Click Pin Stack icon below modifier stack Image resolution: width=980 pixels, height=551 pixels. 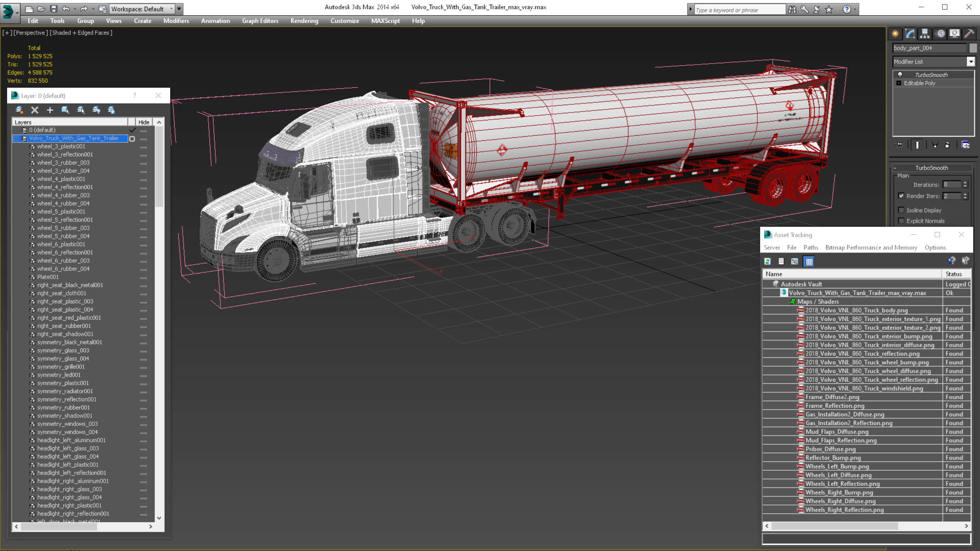coord(899,145)
